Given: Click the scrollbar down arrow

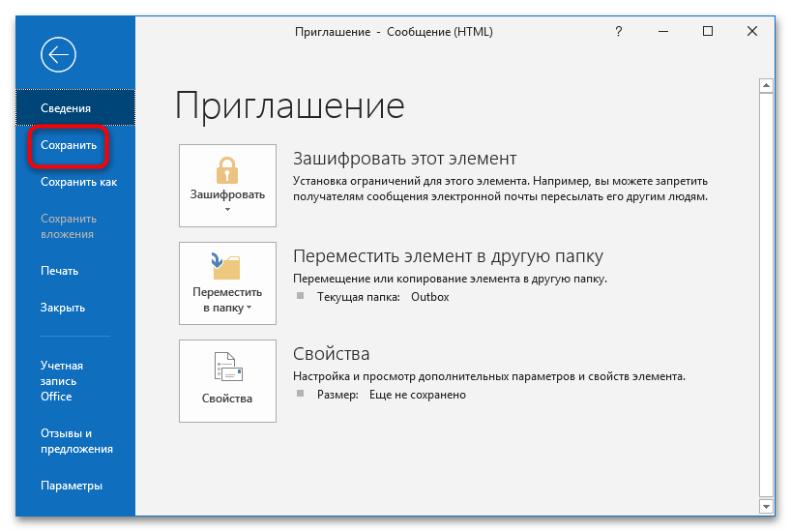Looking at the screenshot, I should point(766,506).
